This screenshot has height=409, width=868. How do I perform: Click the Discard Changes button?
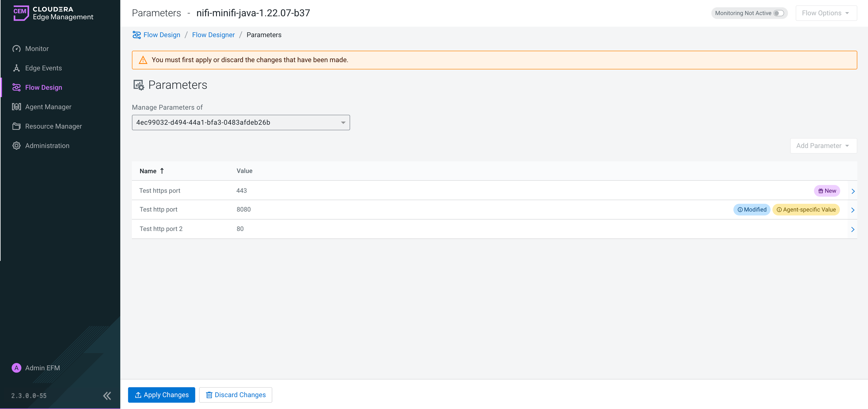(236, 395)
